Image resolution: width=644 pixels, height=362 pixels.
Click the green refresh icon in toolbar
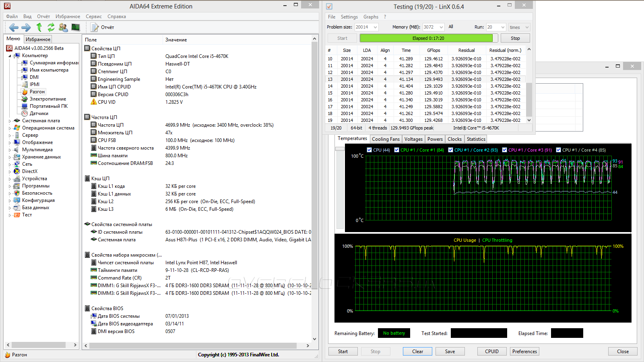pos(51,27)
